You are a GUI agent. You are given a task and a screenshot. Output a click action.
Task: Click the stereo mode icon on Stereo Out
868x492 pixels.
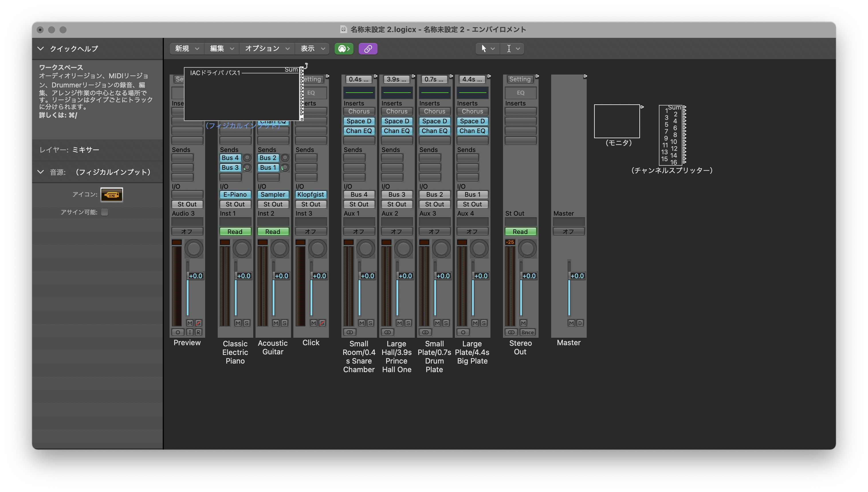(511, 332)
